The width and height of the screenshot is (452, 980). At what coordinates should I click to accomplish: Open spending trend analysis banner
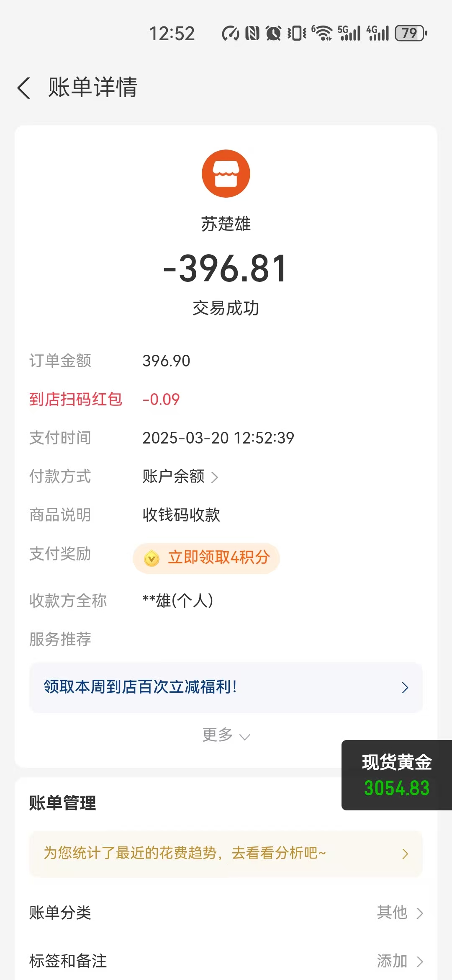(x=226, y=854)
